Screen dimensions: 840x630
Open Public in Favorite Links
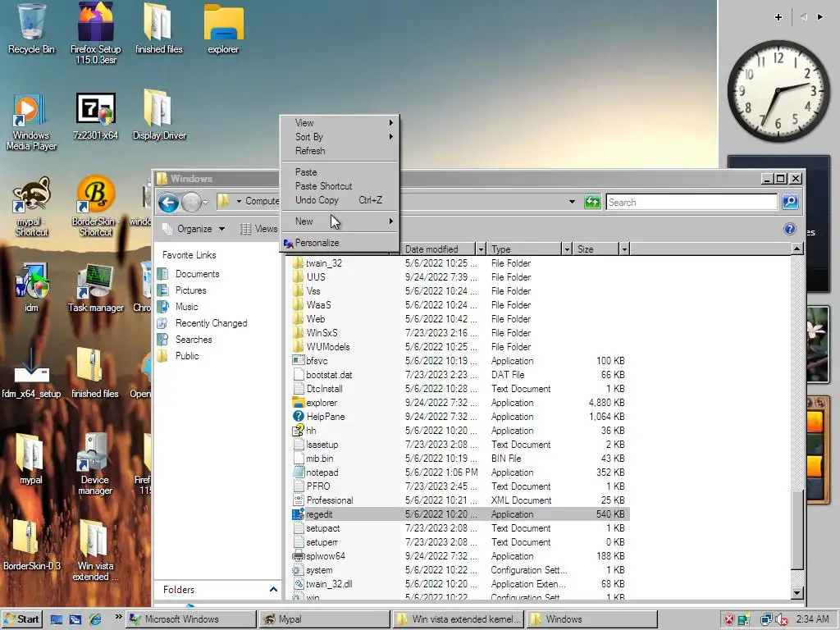tap(187, 356)
